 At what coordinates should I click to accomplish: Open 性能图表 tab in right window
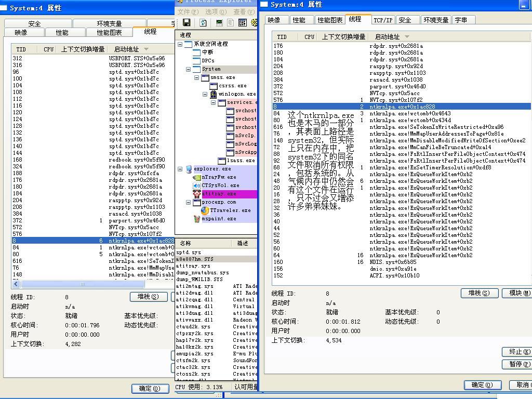click(330, 20)
